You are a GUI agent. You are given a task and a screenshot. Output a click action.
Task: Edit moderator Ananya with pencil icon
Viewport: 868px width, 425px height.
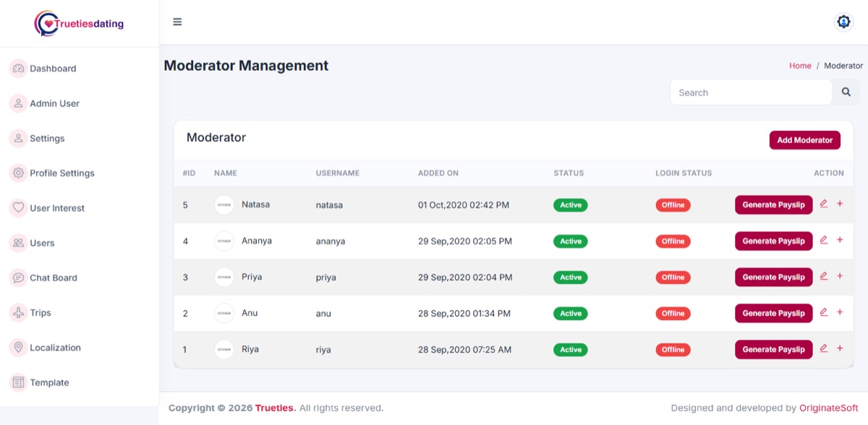click(823, 240)
